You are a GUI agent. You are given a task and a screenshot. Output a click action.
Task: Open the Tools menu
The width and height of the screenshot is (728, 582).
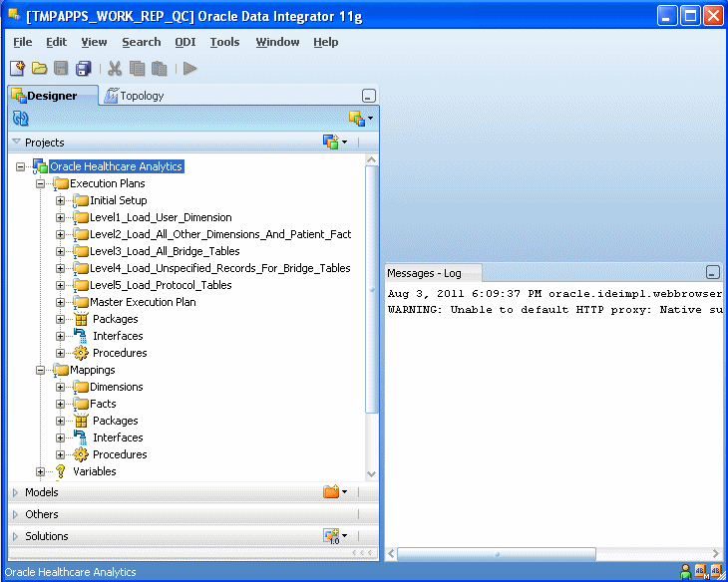tap(224, 42)
